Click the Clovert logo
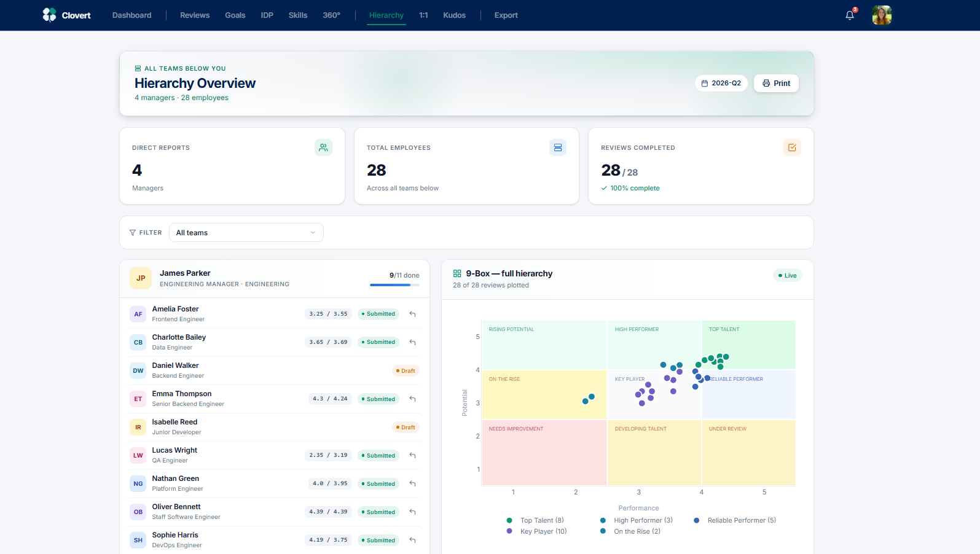Image resolution: width=980 pixels, height=554 pixels. coord(66,15)
